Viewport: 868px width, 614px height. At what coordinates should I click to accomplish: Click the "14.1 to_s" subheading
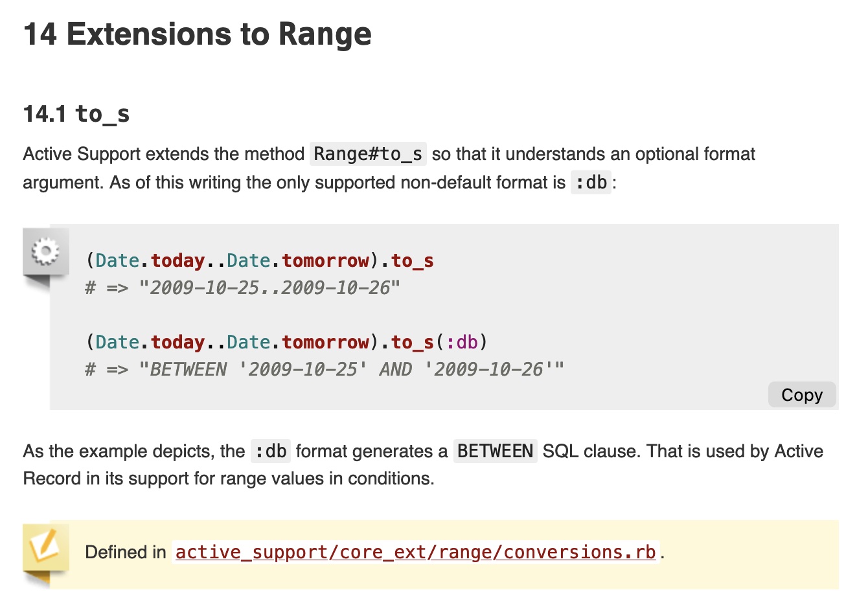[x=76, y=114]
